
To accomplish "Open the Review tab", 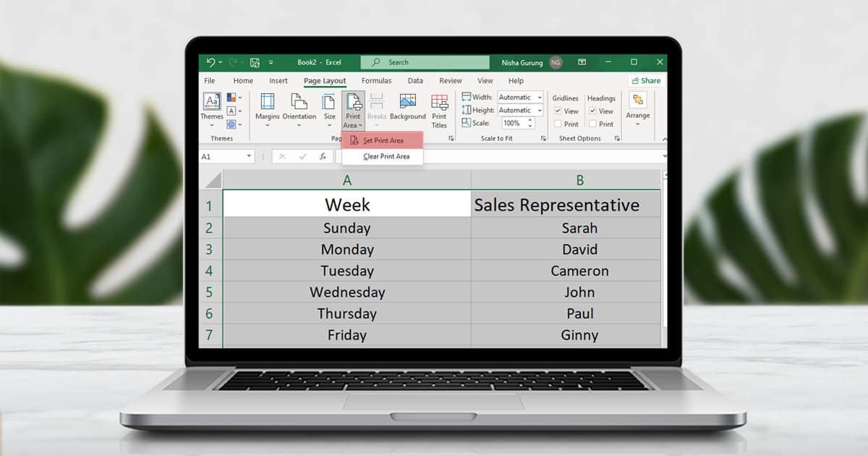I will (x=452, y=80).
